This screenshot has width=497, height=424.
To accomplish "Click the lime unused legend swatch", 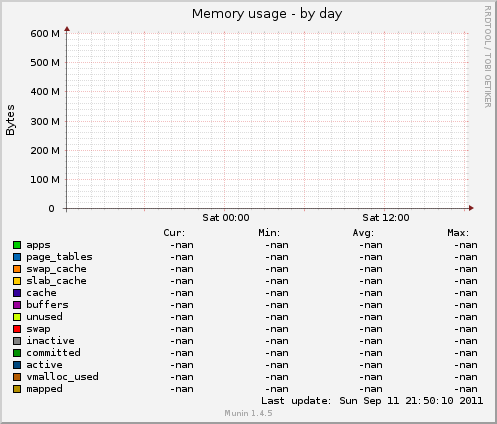I will 17,317.
